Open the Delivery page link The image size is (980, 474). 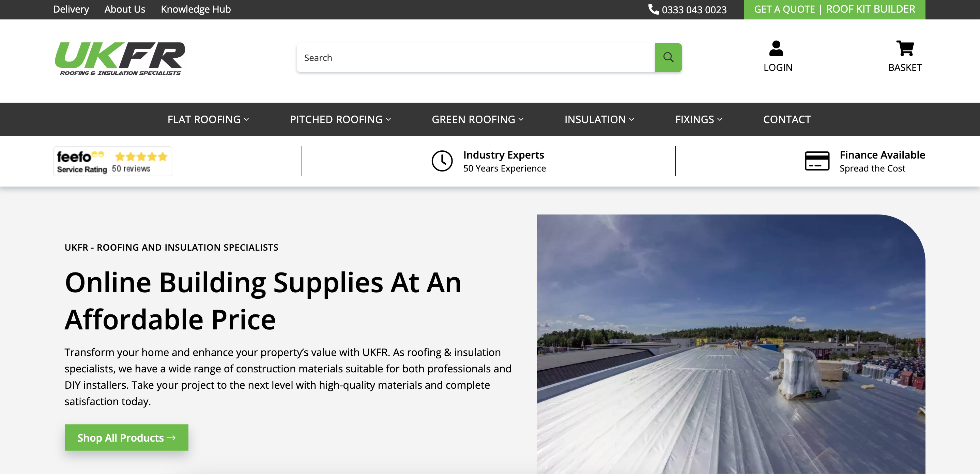(x=71, y=9)
